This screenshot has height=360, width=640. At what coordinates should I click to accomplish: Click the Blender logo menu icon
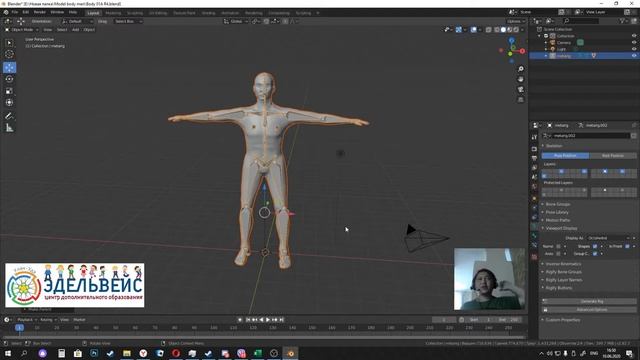[6, 12]
